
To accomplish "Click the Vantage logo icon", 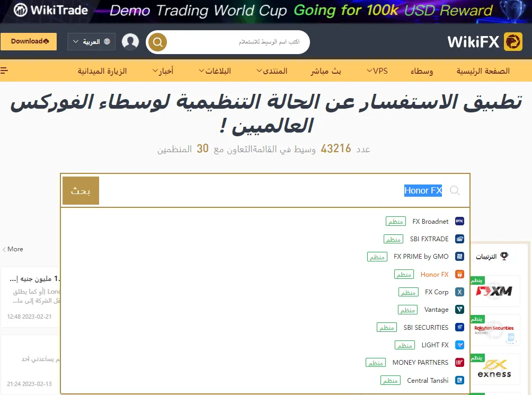I will pyautogui.click(x=459, y=310).
